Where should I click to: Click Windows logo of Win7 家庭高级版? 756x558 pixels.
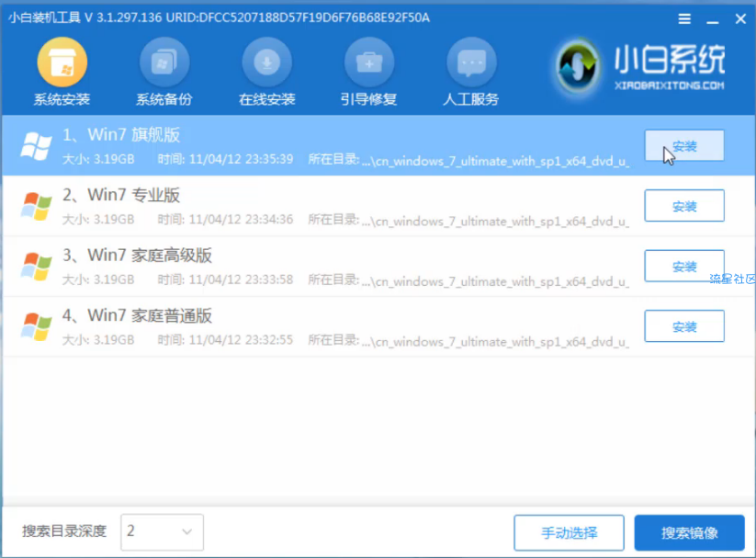(x=36, y=267)
